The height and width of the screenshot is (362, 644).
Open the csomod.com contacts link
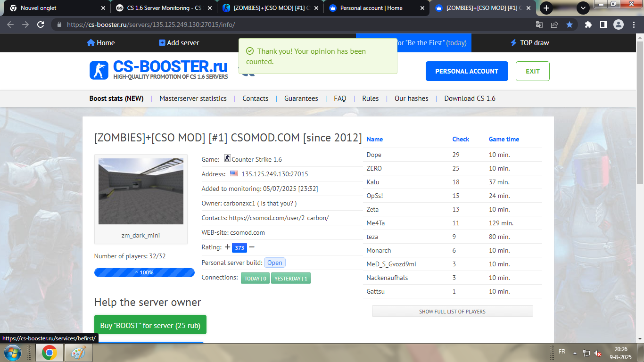[x=279, y=218]
